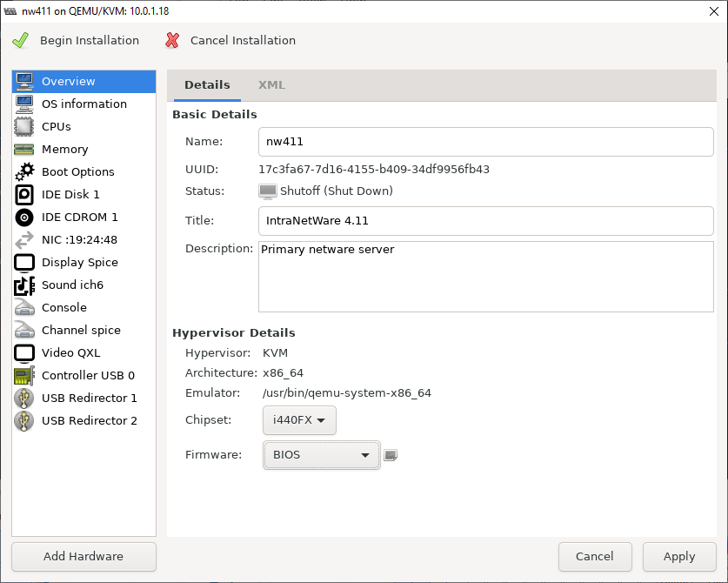Open the OS information computer icon

click(x=24, y=104)
